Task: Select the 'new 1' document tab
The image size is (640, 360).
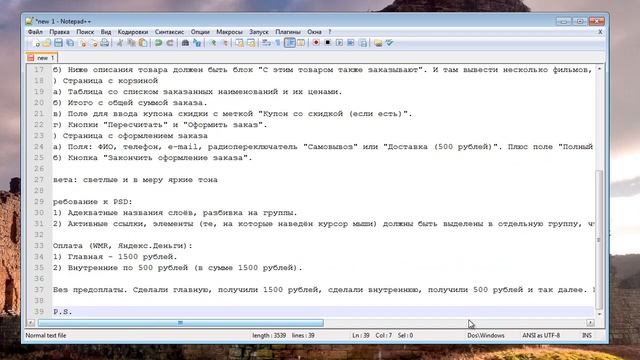Action: pyautogui.click(x=42, y=58)
